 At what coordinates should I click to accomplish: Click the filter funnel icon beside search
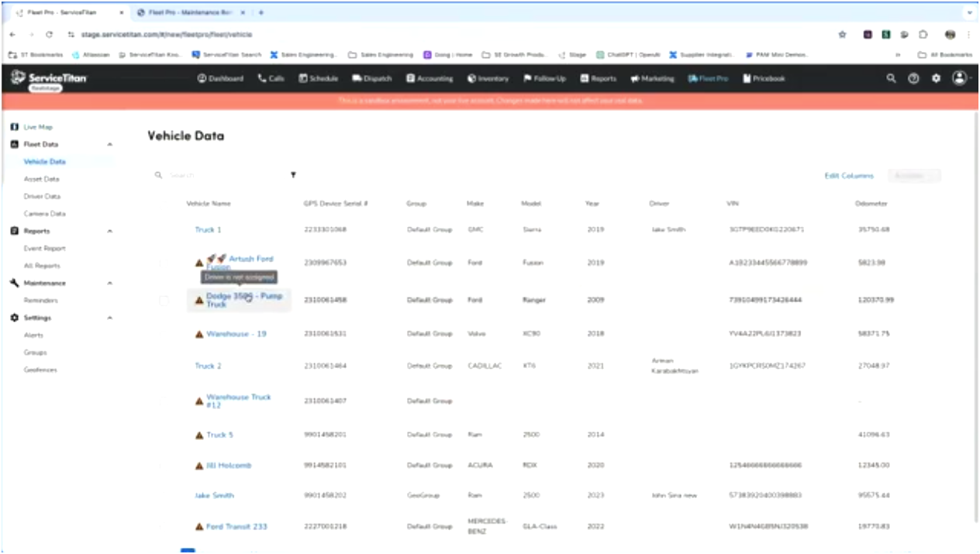coord(293,175)
